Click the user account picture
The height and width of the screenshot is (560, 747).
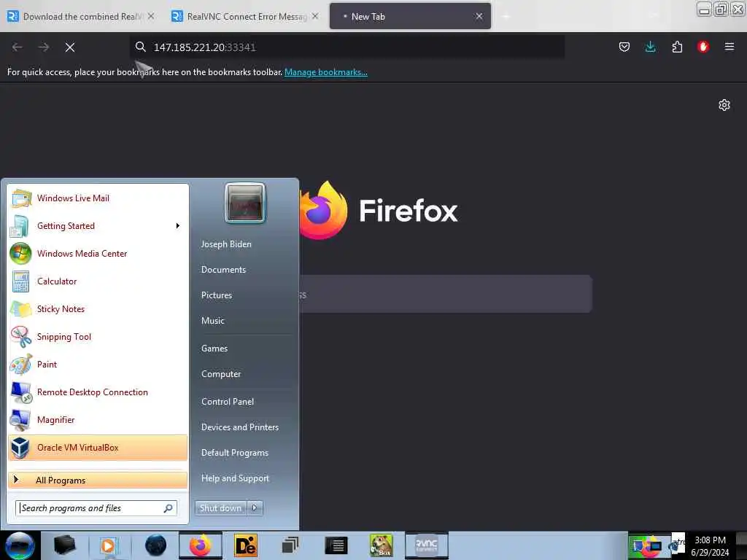(245, 203)
